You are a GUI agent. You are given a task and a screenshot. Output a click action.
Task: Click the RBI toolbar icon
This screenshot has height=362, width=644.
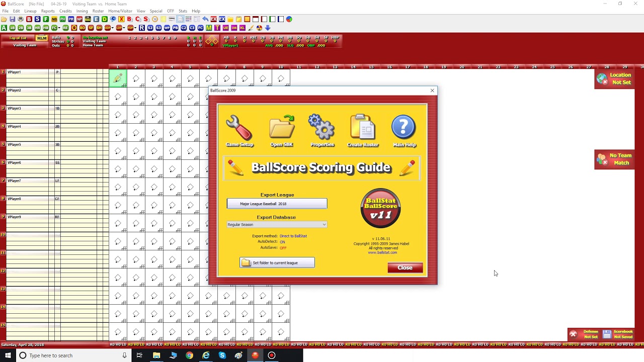[88, 19]
